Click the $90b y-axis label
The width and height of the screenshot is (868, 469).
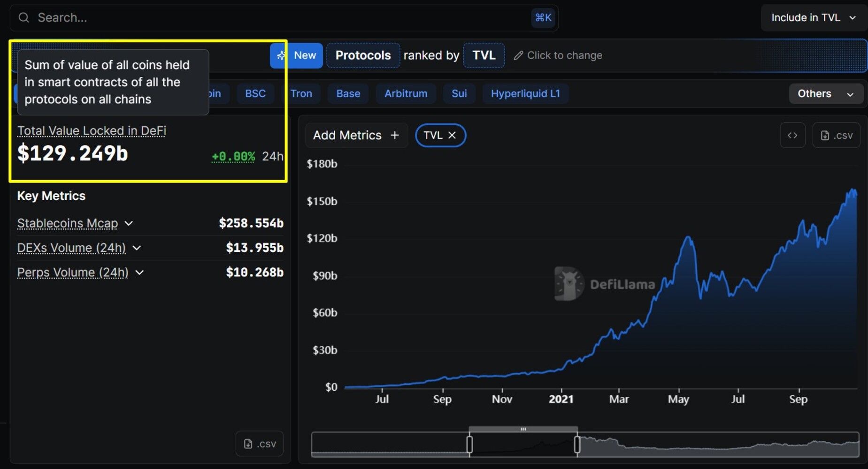pos(325,275)
